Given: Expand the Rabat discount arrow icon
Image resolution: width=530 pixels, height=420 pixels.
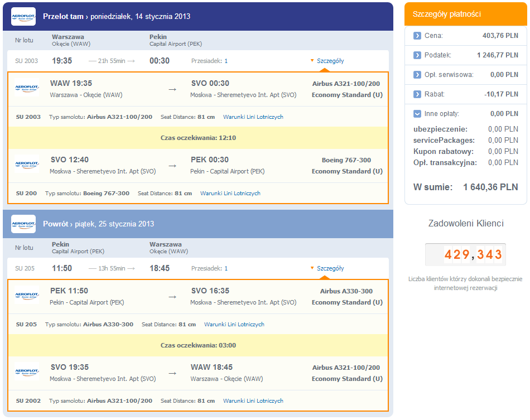Looking at the screenshot, I should click(417, 94).
